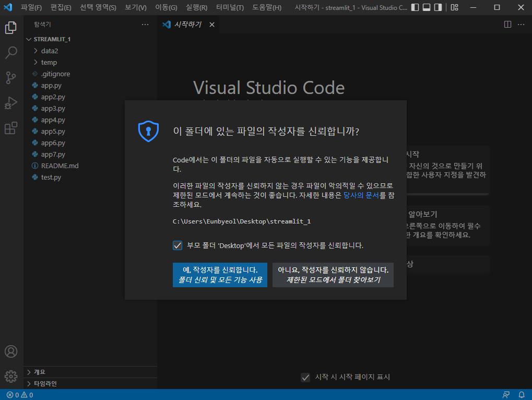Open the Manage gear icon
The width and height of the screenshot is (532, 400).
[11, 377]
